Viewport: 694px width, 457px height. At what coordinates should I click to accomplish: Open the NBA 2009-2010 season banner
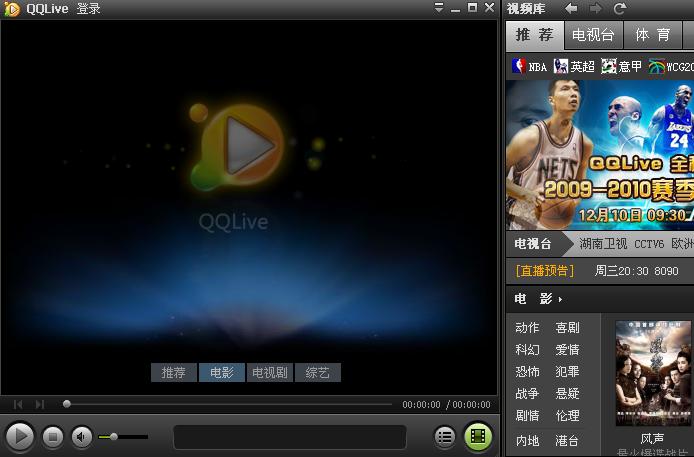coord(600,155)
